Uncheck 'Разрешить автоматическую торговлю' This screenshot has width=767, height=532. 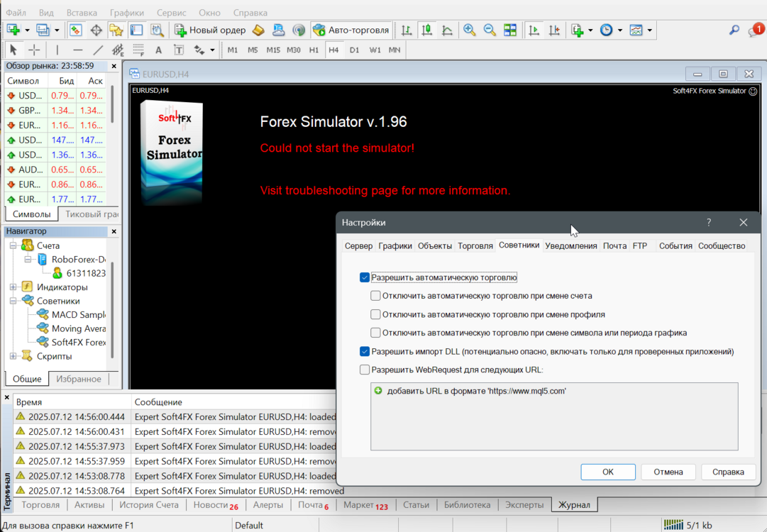pyautogui.click(x=365, y=278)
